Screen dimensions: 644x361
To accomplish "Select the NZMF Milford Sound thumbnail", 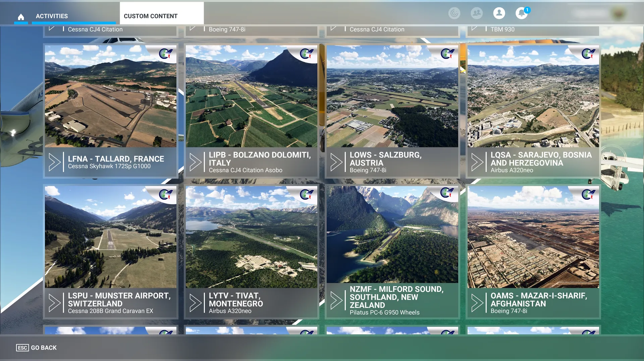I will tap(392, 235).
